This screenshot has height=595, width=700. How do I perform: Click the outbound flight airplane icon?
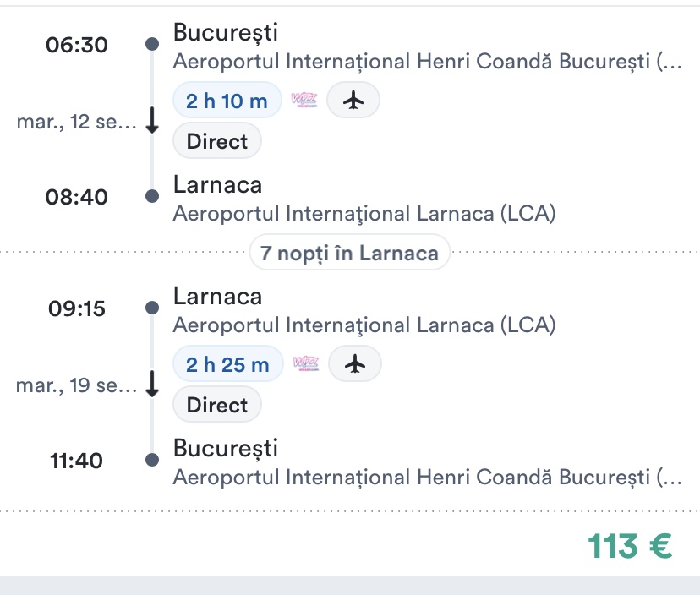point(353,101)
